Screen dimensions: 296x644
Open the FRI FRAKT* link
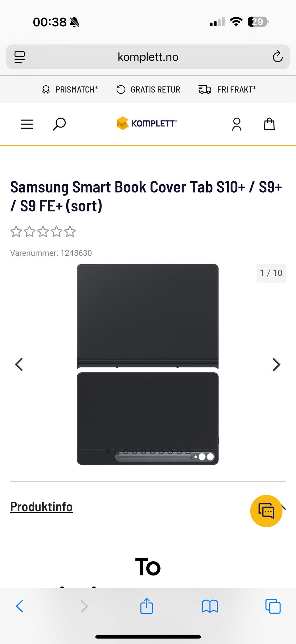tap(227, 90)
